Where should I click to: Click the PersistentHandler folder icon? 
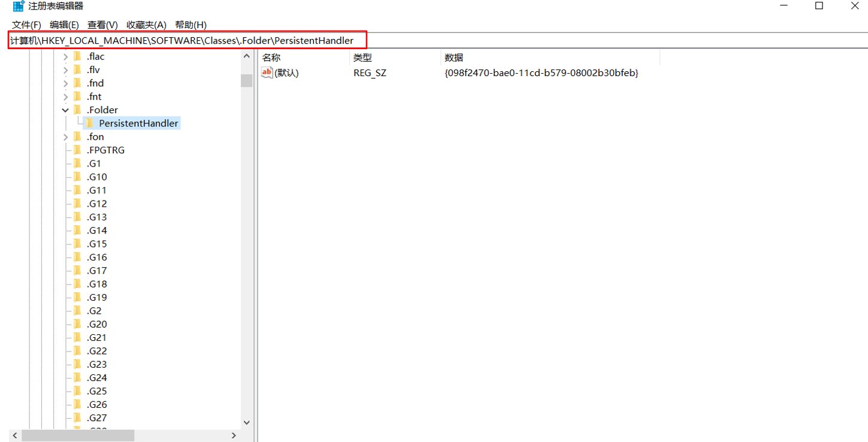coord(90,123)
